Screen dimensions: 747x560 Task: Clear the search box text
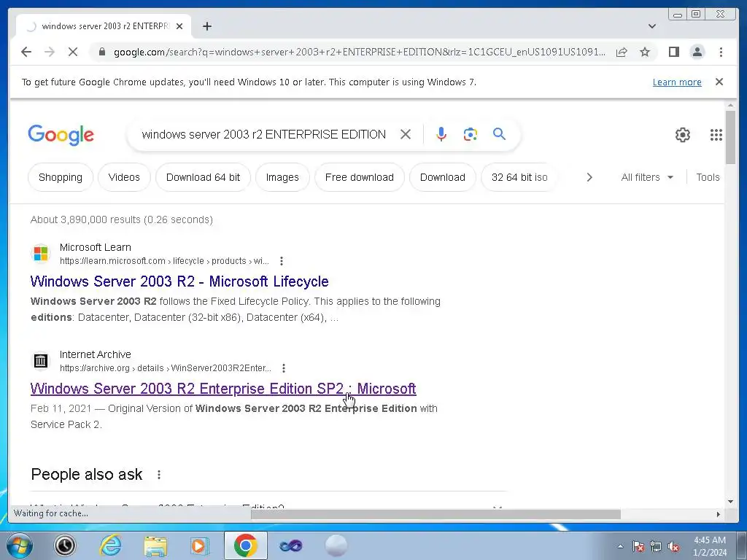point(406,134)
